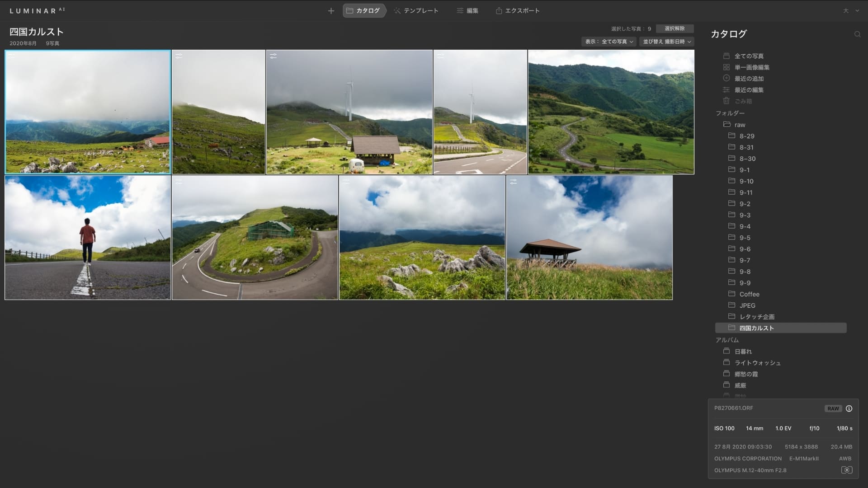Click the metering mode icon in info panel
The height and width of the screenshot is (488, 868).
[846, 470]
